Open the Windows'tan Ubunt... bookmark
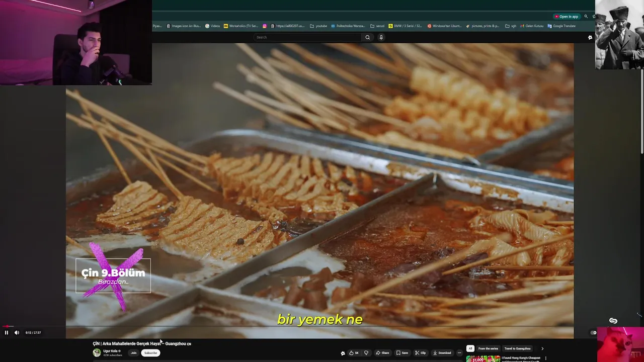 (x=444, y=26)
